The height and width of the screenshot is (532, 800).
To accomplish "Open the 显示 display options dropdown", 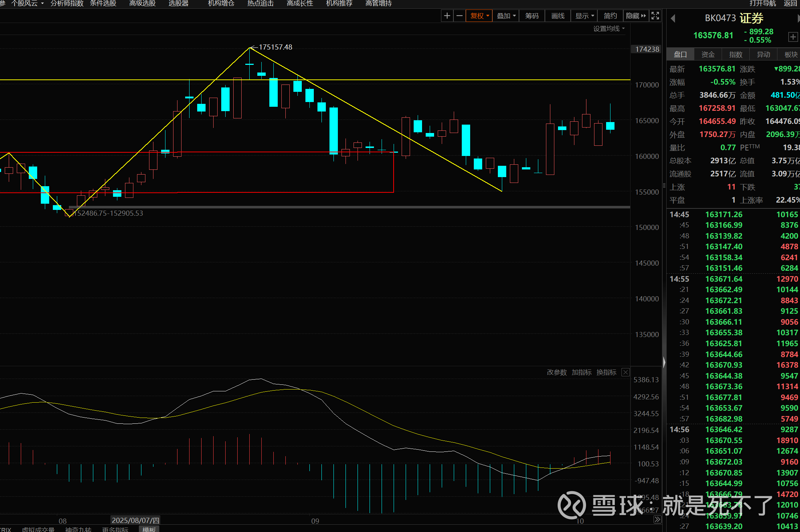I will tap(584, 16).
